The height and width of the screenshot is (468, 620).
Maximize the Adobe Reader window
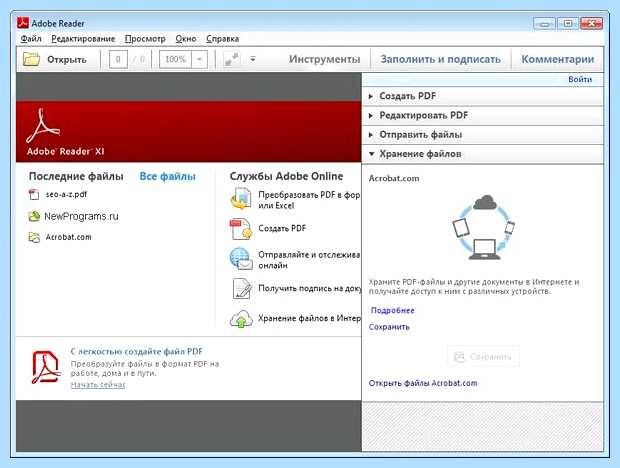tap(568, 24)
